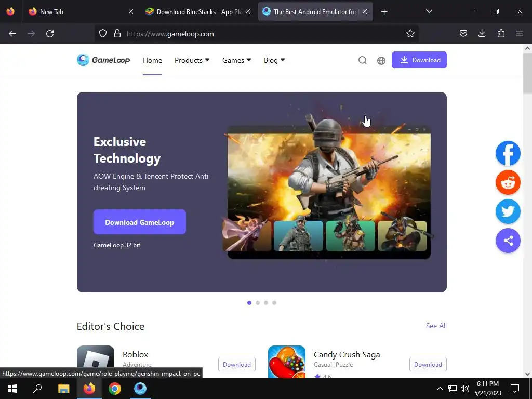Viewport: 532px width, 399px height.
Task: Open the Windows notification center
Action: click(515, 389)
